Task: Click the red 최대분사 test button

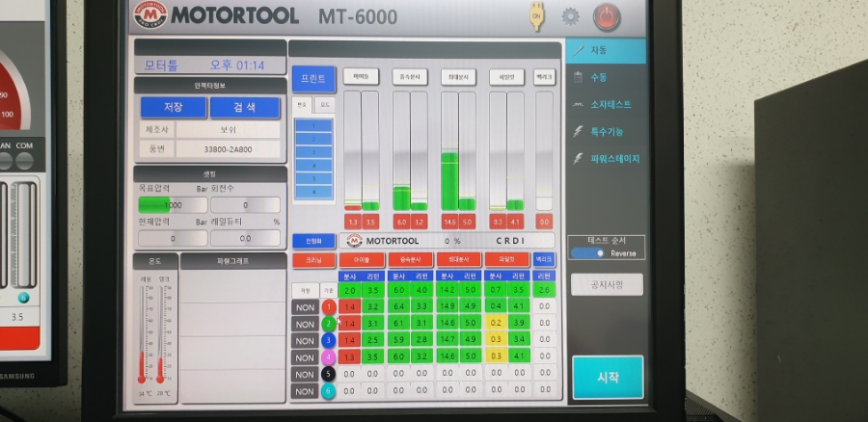Action: [x=458, y=259]
